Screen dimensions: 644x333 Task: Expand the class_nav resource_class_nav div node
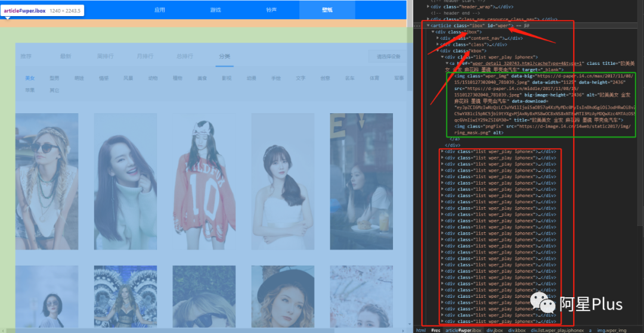tap(429, 19)
